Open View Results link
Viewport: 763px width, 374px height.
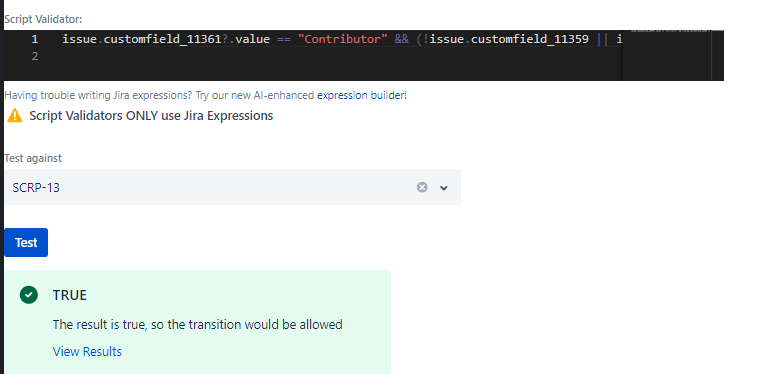pos(87,352)
